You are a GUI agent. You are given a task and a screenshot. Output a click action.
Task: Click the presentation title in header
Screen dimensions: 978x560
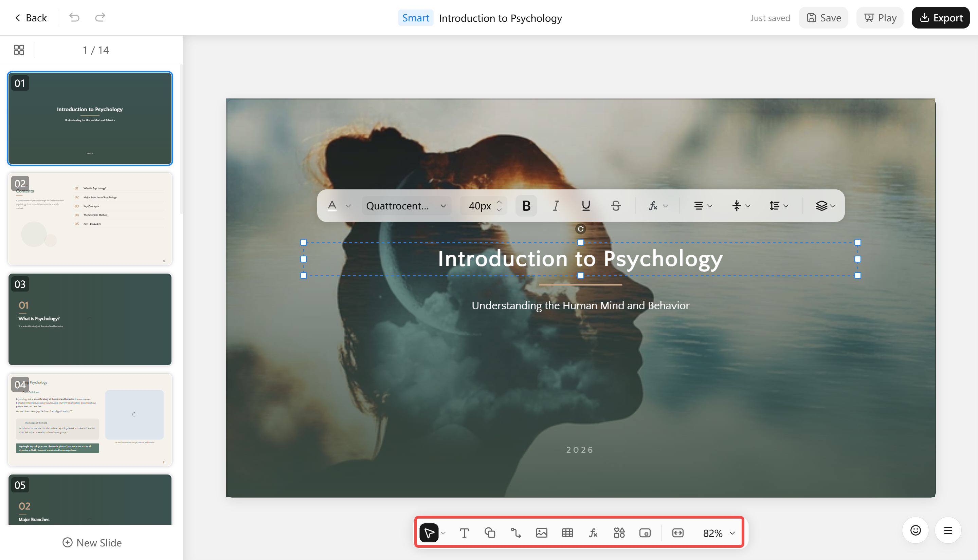500,18
